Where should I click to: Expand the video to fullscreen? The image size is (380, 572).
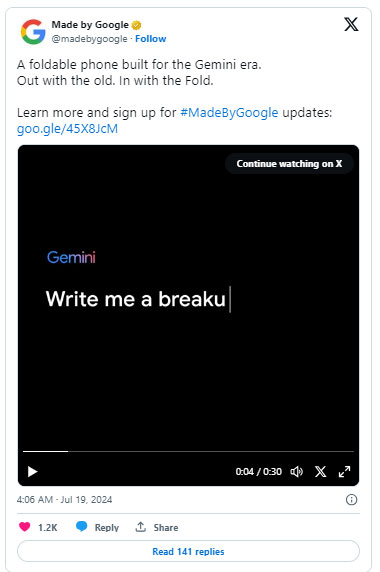coord(344,472)
